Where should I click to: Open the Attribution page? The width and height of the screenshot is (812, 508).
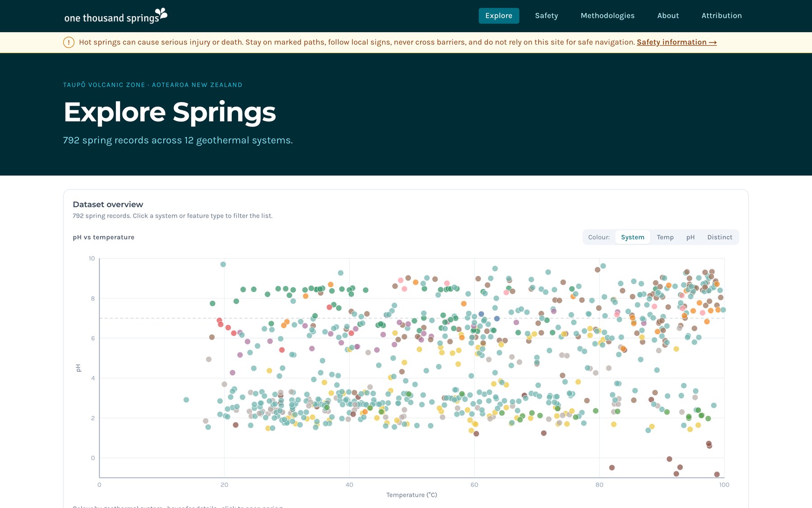[x=721, y=16]
